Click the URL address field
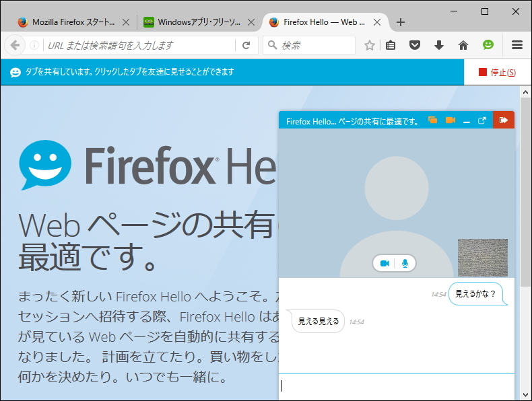The width and height of the screenshot is (532, 401). [139, 45]
